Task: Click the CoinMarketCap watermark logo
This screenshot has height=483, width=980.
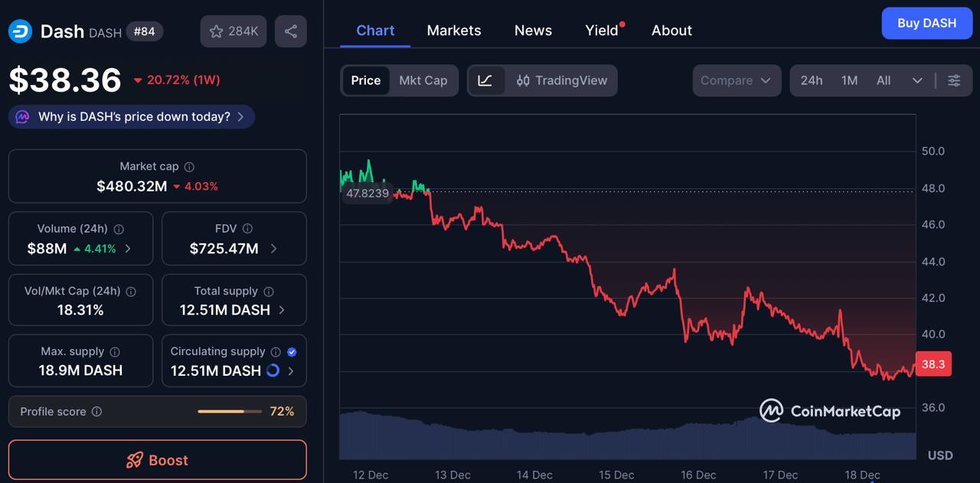Action: click(x=831, y=411)
